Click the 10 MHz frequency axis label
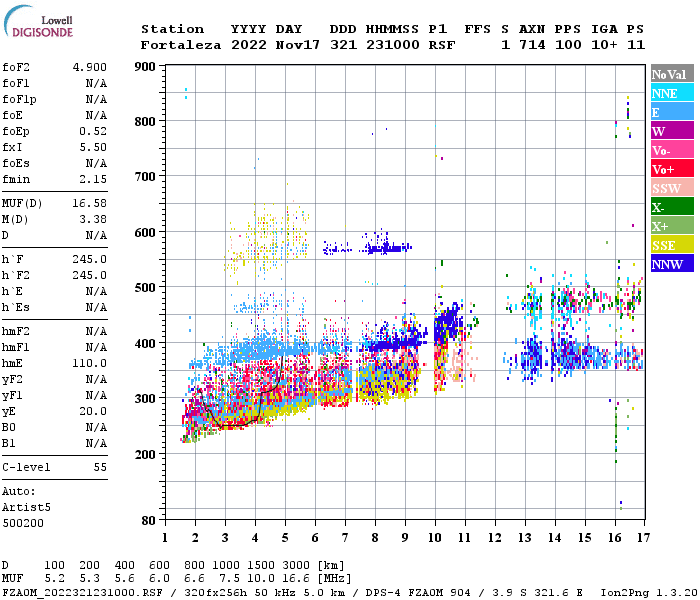Image resolution: width=700 pixels, height=600 pixels. (x=435, y=538)
